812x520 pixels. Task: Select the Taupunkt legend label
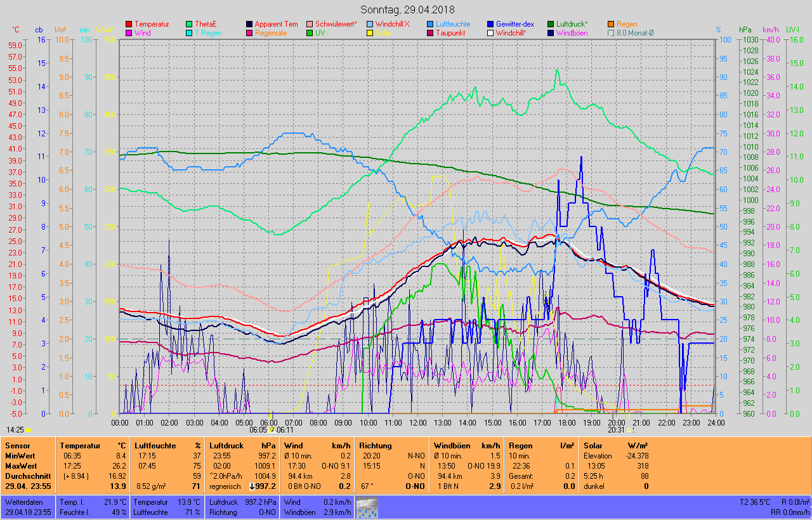point(452,33)
